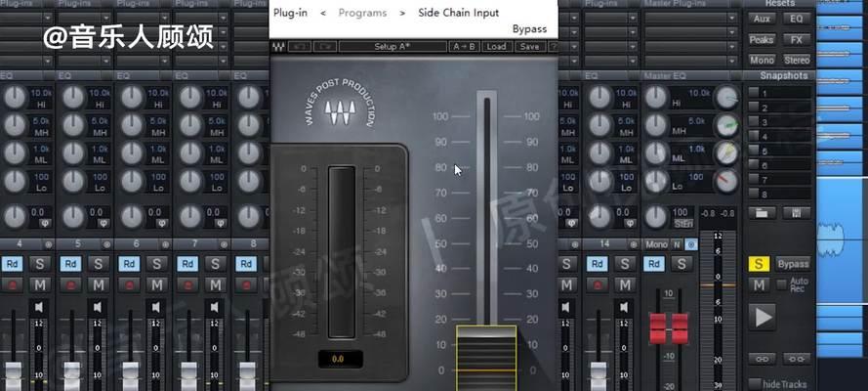Arm recording on mixer channel 6
The width and height of the screenshot is (868, 391).
tap(129, 284)
